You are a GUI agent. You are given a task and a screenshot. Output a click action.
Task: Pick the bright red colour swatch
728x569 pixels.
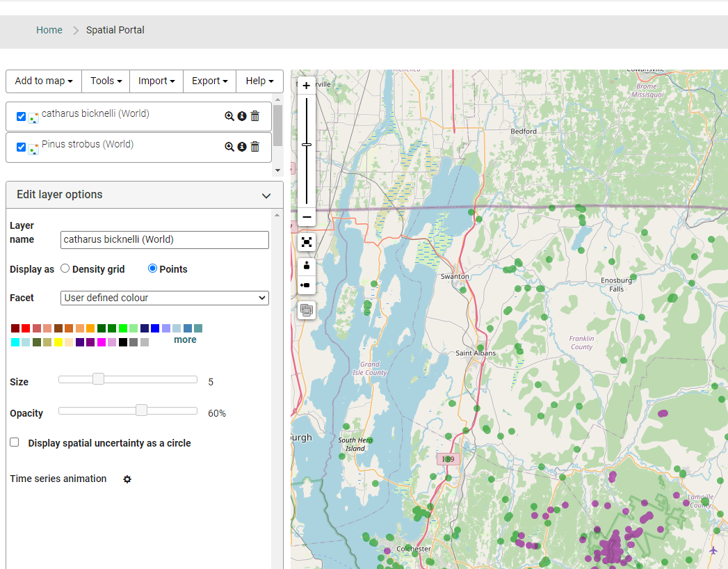coord(26,328)
